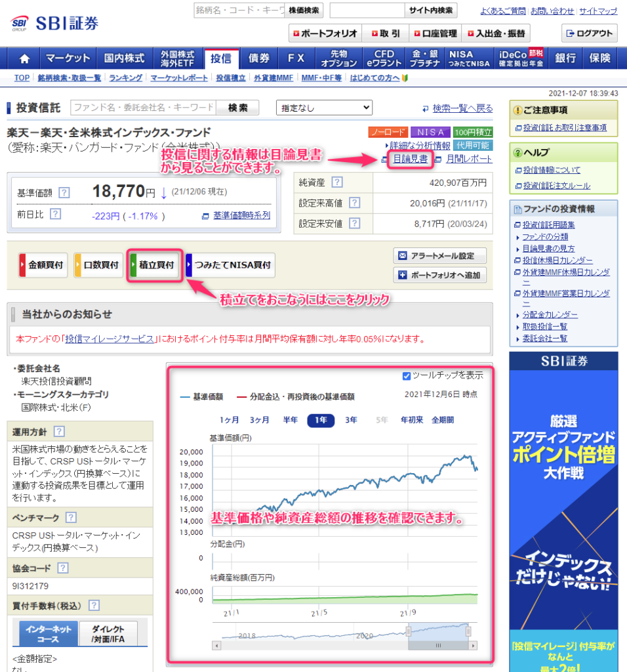The image size is (627, 672).
Task: Open the NISA つみたてNISA menu
Action: (468, 58)
